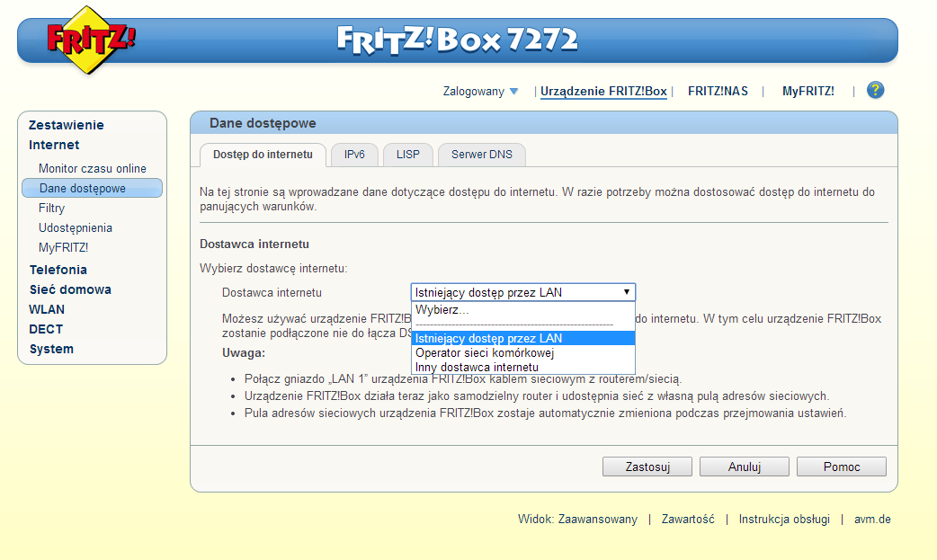Open the Zawartość footer link
Viewport: 937px width, 560px height.
[688, 520]
